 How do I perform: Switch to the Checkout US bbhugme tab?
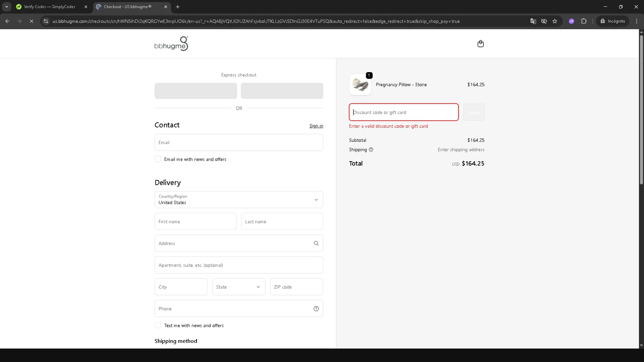pyautogui.click(x=131, y=7)
